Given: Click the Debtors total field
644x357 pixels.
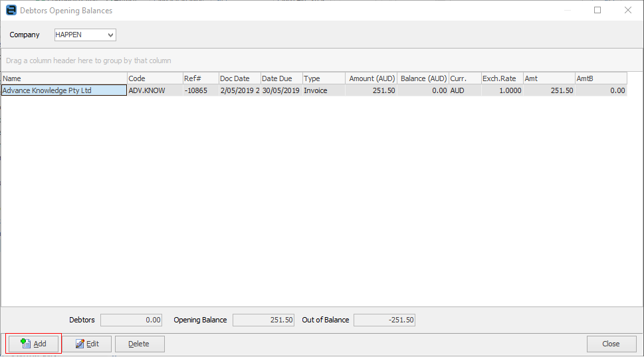Looking at the screenshot, I should point(132,320).
